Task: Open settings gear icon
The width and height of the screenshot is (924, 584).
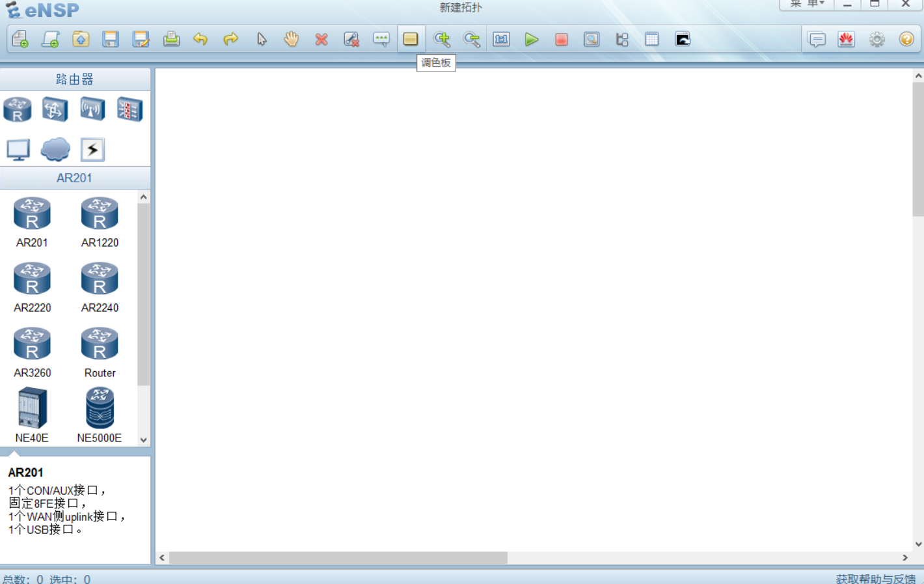Action: point(877,39)
